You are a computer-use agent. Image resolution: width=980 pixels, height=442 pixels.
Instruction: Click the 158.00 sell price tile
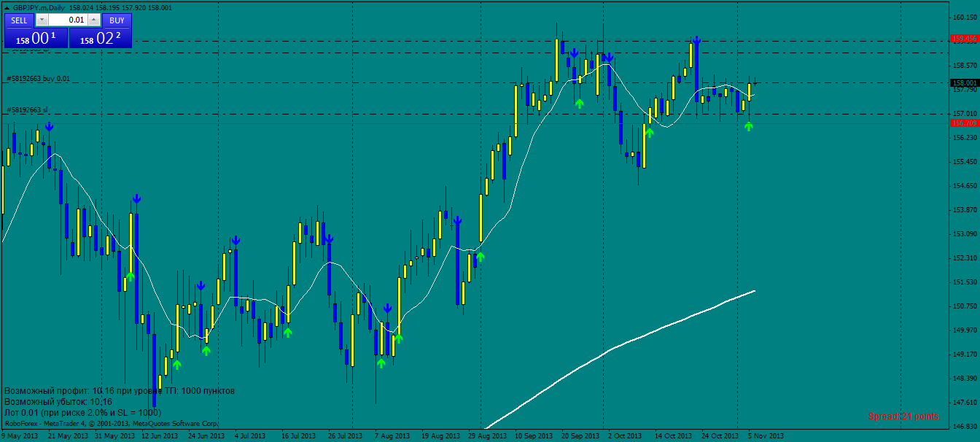(36, 39)
